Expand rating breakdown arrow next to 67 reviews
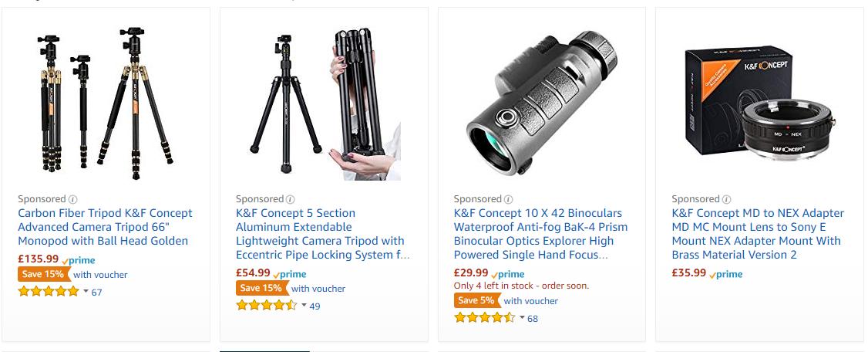 click(86, 291)
